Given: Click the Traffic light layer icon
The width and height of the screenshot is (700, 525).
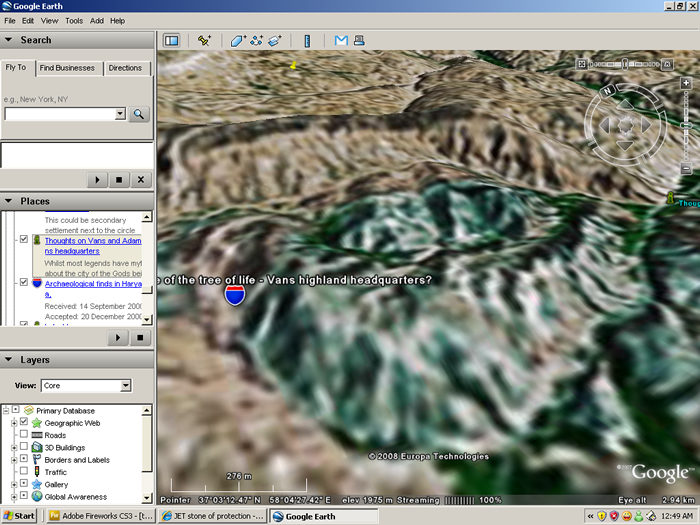Looking at the screenshot, I should point(37,472).
